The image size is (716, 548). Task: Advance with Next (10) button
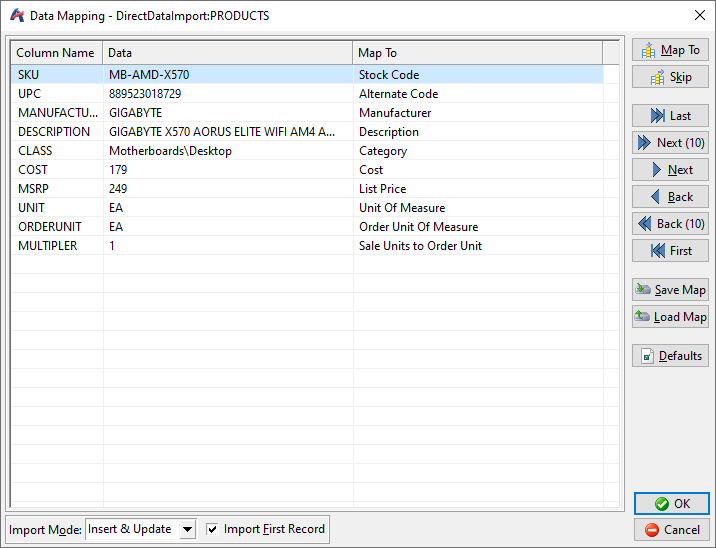click(670, 143)
